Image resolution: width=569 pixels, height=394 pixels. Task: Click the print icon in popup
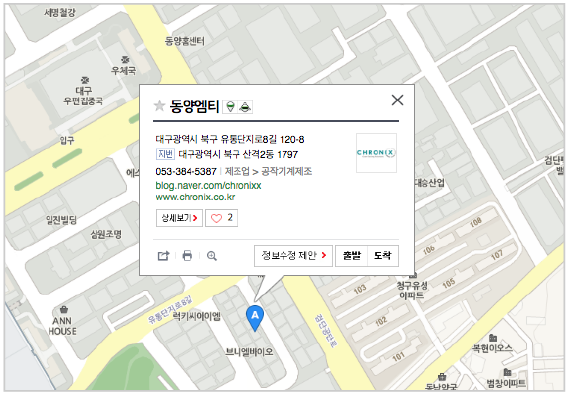click(x=187, y=256)
